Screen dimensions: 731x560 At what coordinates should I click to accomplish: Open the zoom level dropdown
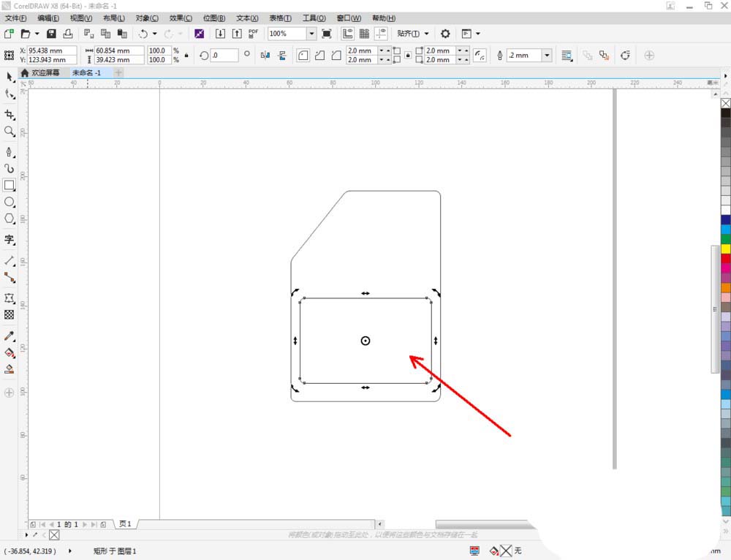tap(311, 34)
